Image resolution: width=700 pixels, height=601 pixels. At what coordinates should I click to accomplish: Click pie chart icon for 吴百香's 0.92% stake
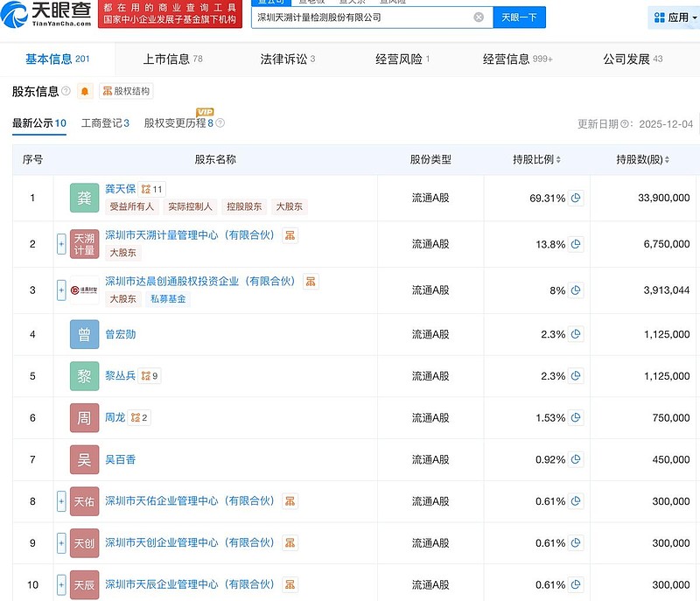coord(575,458)
